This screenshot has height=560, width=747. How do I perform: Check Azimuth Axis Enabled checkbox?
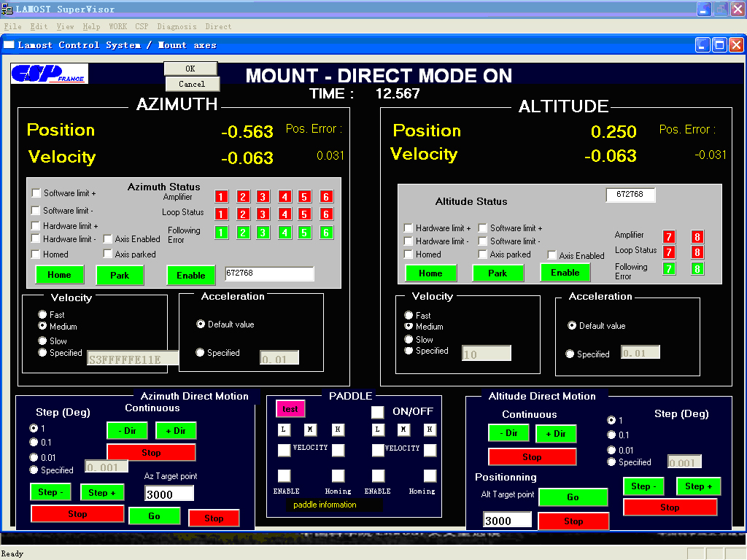point(108,238)
